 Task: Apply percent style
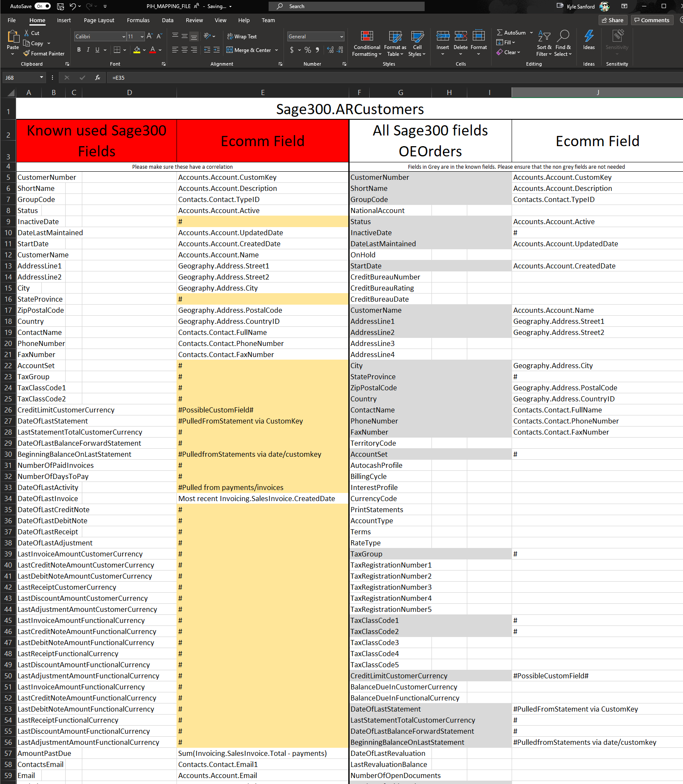tap(308, 50)
